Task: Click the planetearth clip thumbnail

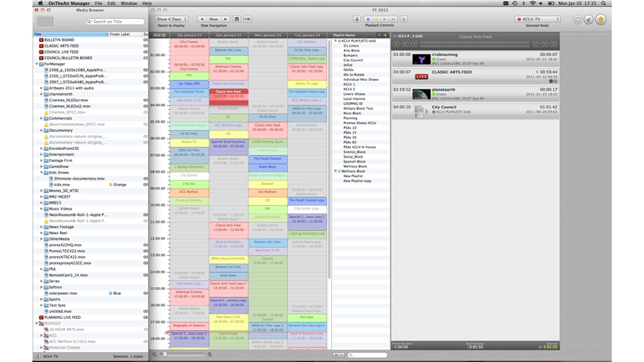Action: [x=421, y=94]
